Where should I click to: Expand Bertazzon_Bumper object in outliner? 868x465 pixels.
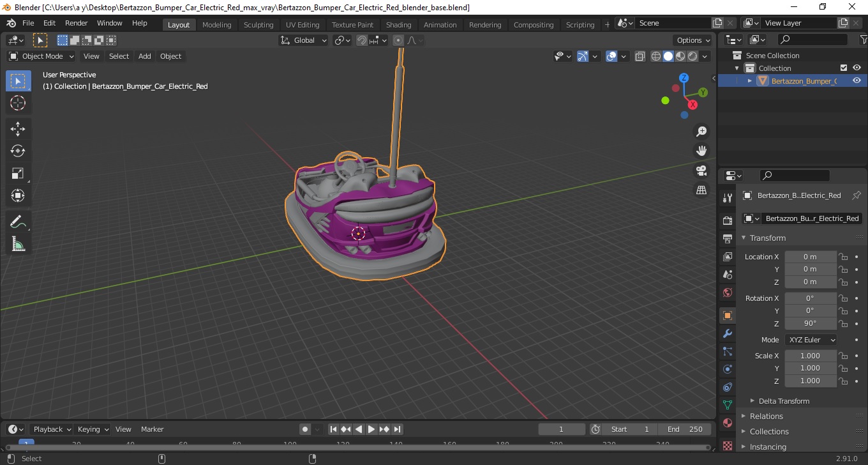(750, 80)
